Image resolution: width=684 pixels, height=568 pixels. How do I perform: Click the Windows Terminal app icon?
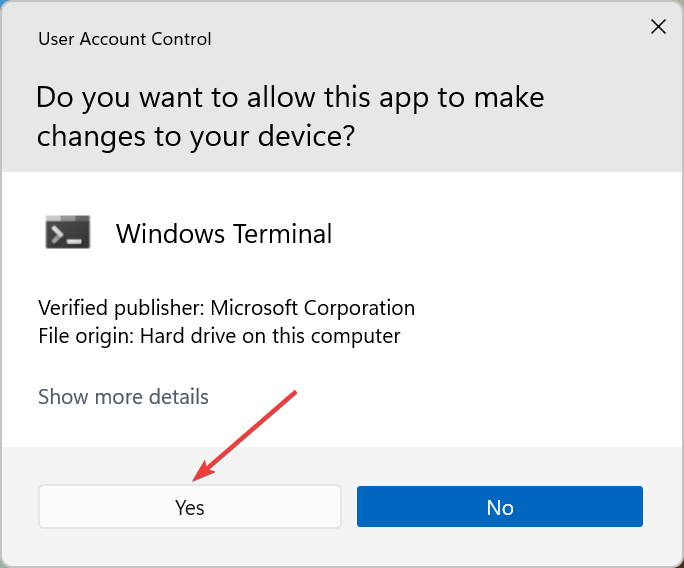(x=68, y=233)
